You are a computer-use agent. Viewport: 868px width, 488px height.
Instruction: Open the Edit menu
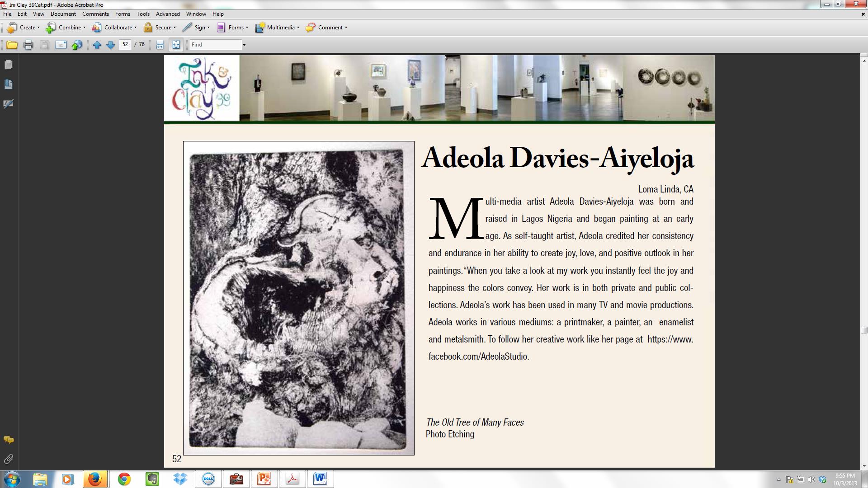click(22, 14)
